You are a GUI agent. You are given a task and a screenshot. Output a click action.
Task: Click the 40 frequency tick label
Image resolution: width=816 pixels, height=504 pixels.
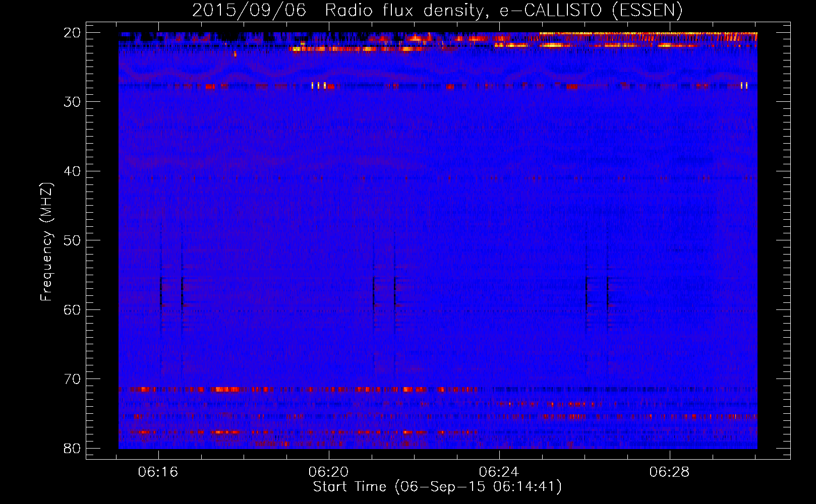point(73,171)
